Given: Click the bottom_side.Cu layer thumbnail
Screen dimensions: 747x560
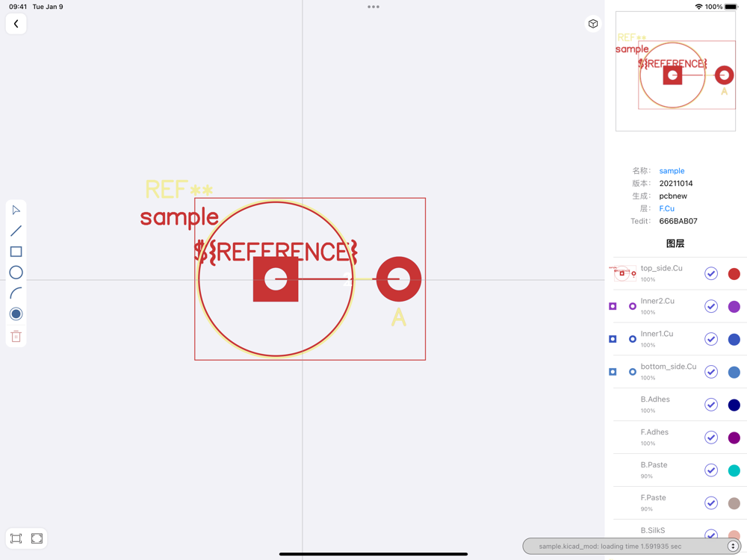Looking at the screenshot, I should (622, 372).
